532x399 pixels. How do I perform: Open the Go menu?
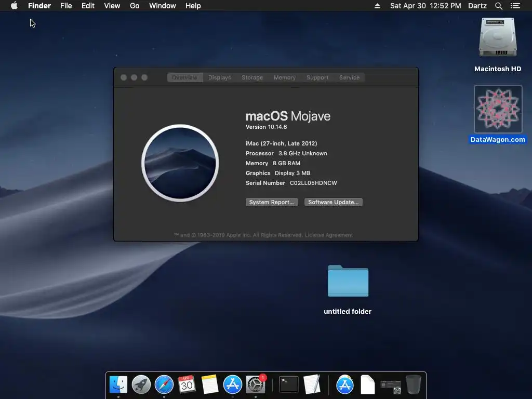tap(135, 6)
